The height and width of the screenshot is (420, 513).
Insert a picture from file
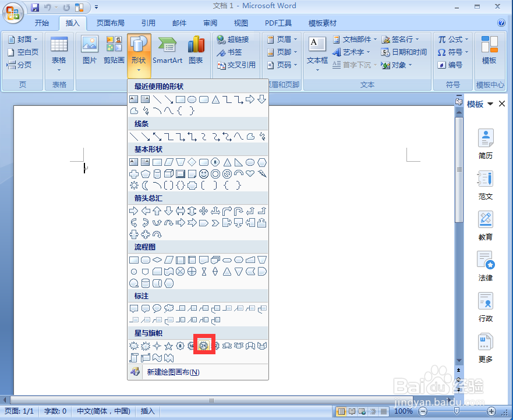[89, 50]
